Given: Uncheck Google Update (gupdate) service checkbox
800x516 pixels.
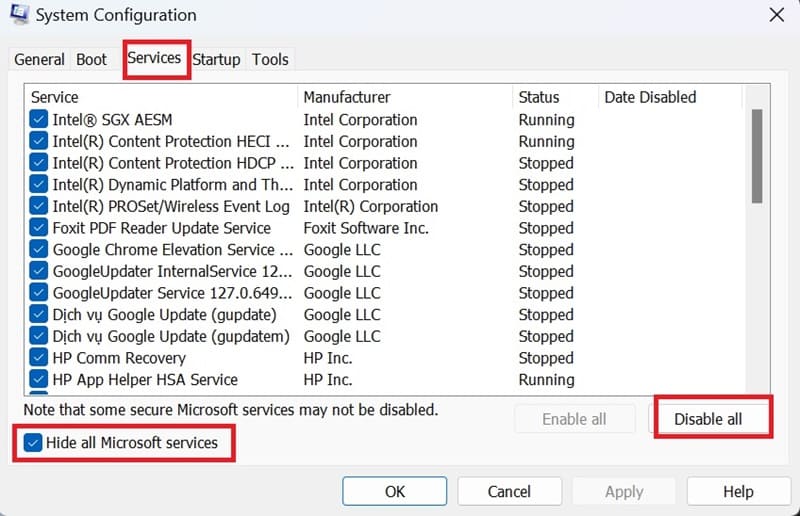Looking at the screenshot, I should coord(39,314).
